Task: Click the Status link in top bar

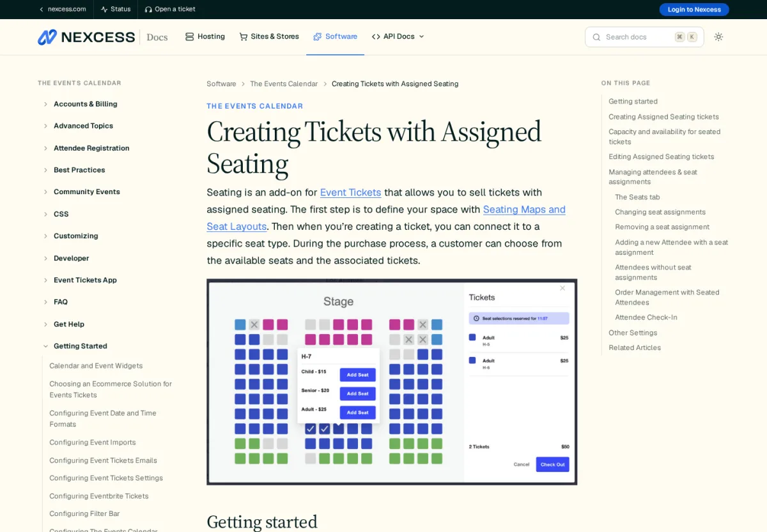Action: tap(116, 10)
